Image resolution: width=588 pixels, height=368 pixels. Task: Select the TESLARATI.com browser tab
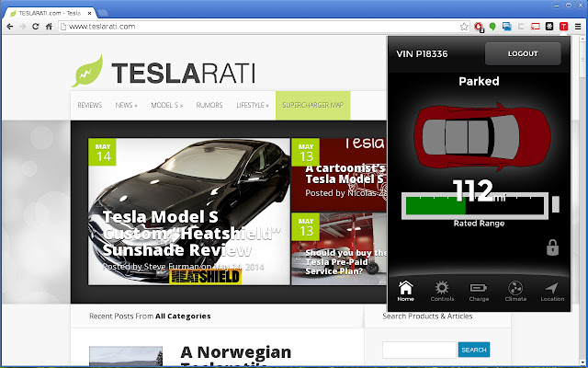click(x=49, y=13)
